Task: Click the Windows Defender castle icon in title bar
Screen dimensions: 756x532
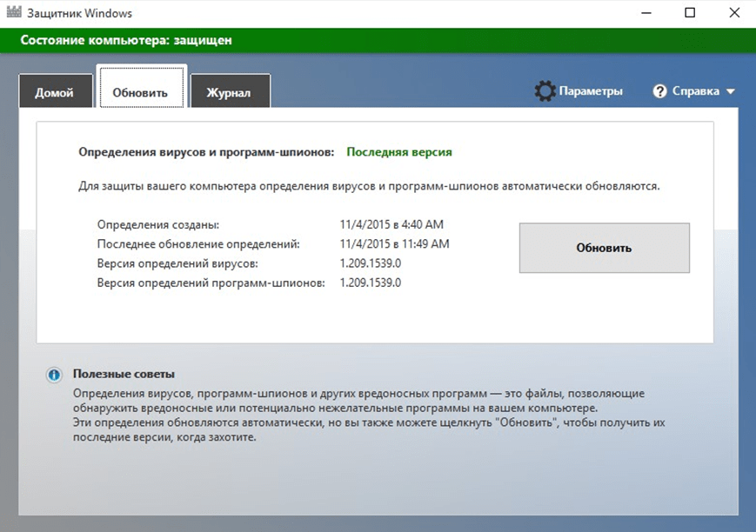Action: [14, 14]
